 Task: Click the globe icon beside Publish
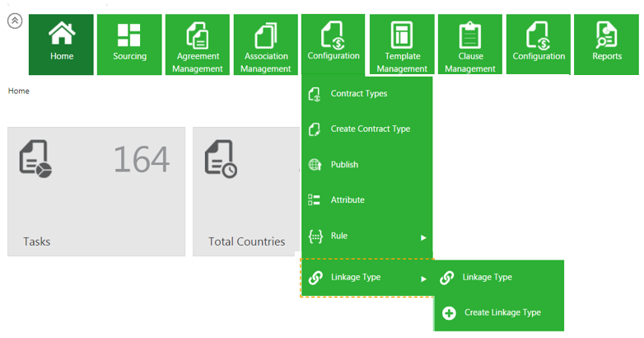(x=314, y=164)
